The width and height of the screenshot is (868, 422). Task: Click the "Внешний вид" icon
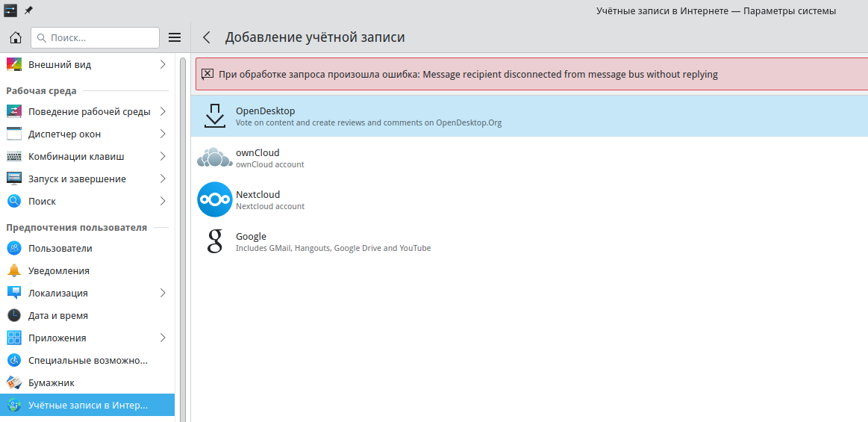tap(14, 64)
